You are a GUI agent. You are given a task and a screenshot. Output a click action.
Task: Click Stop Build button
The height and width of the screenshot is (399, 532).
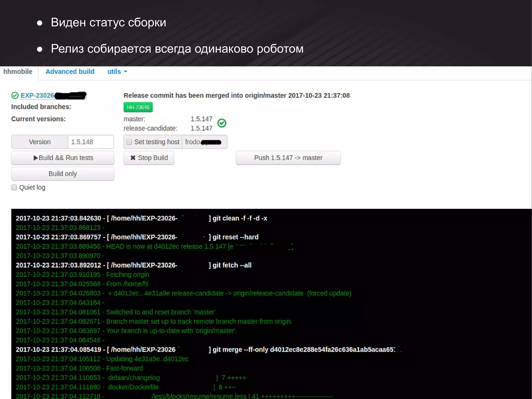(149, 158)
